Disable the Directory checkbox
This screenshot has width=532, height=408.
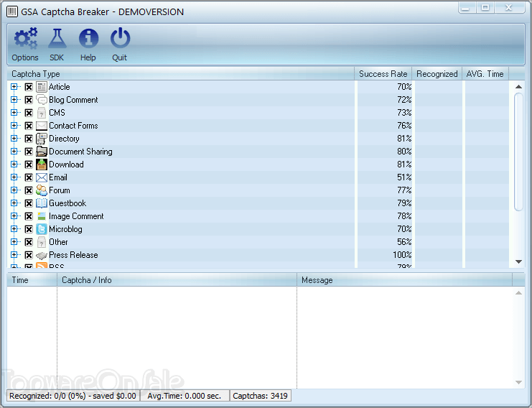(x=29, y=139)
